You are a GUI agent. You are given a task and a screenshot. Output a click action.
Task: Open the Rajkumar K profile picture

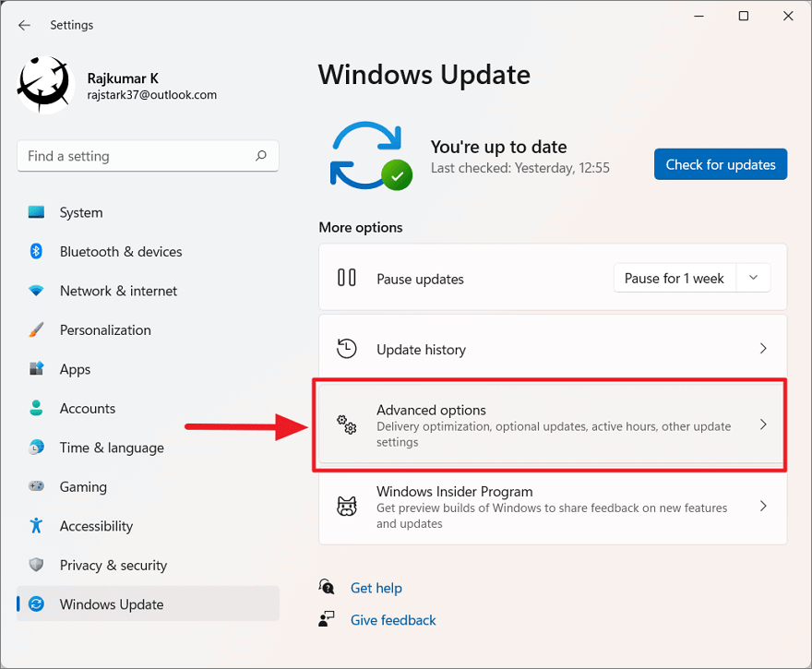coord(44,85)
